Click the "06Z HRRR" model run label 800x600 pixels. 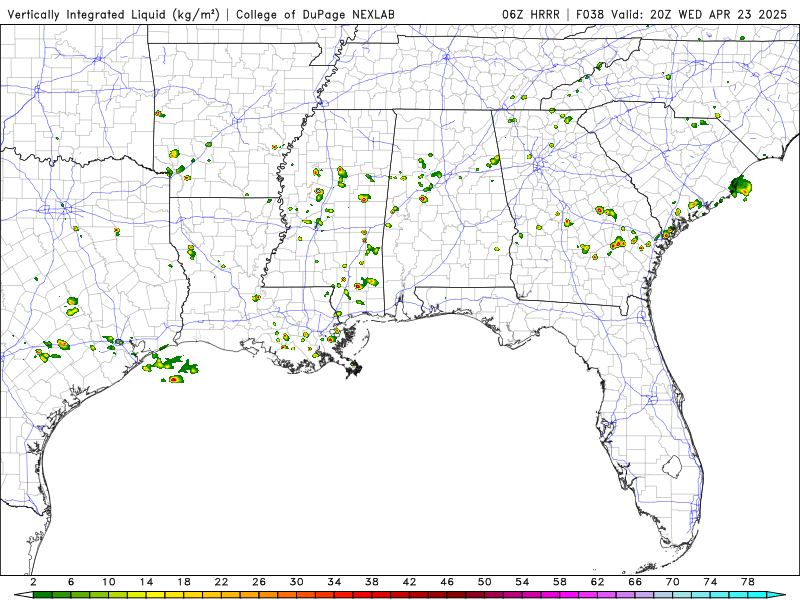(x=531, y=15)
